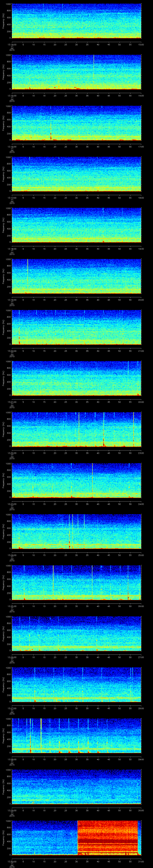153x868 pixels.
Task: Click the 13:21:00 start time label
Action: tap(12, 402)
